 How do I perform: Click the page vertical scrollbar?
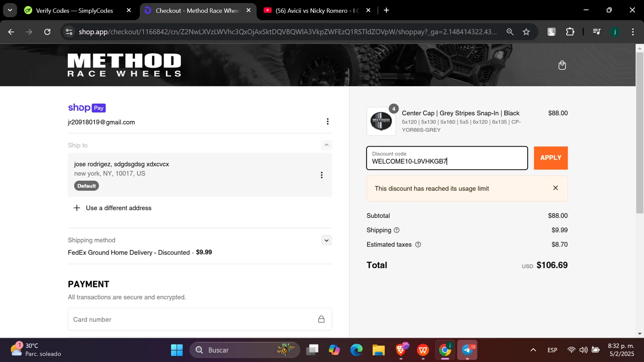click(640, 133)
